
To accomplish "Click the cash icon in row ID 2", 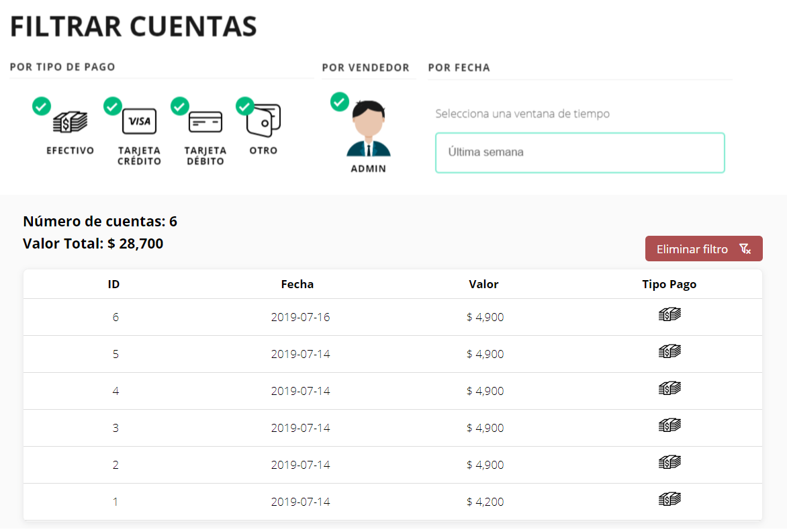I will point(669,462).
